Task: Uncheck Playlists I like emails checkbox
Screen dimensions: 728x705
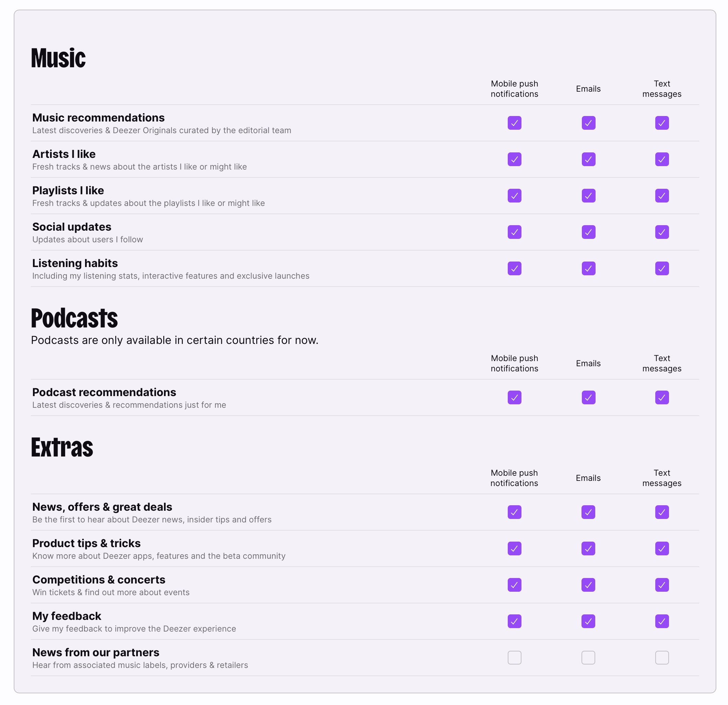Action: pos(588,196)
